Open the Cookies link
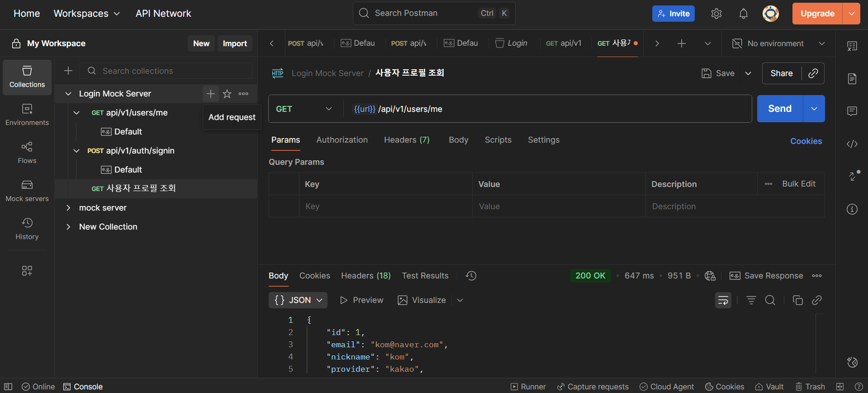The height and width of the screenshot is (393, 868). [806, 141]
